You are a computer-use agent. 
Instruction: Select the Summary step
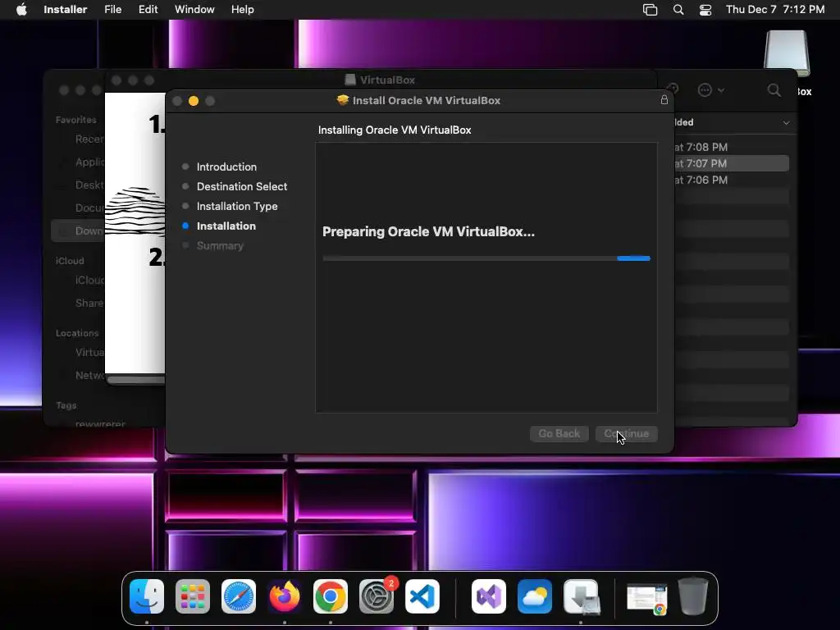pos(220,246)
